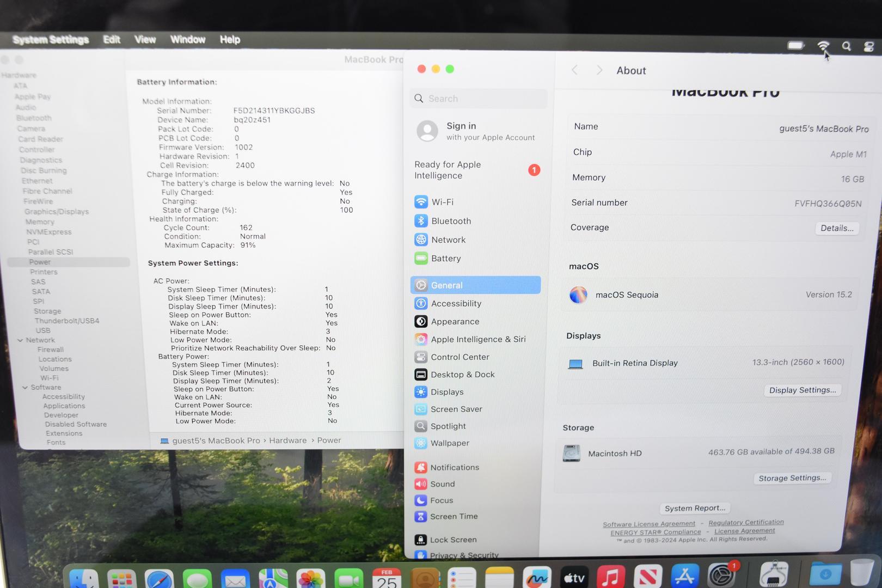This screenshot has height=588, width=882.
Task: Open System Settings menu in menu bar
Action: (51, 40)
